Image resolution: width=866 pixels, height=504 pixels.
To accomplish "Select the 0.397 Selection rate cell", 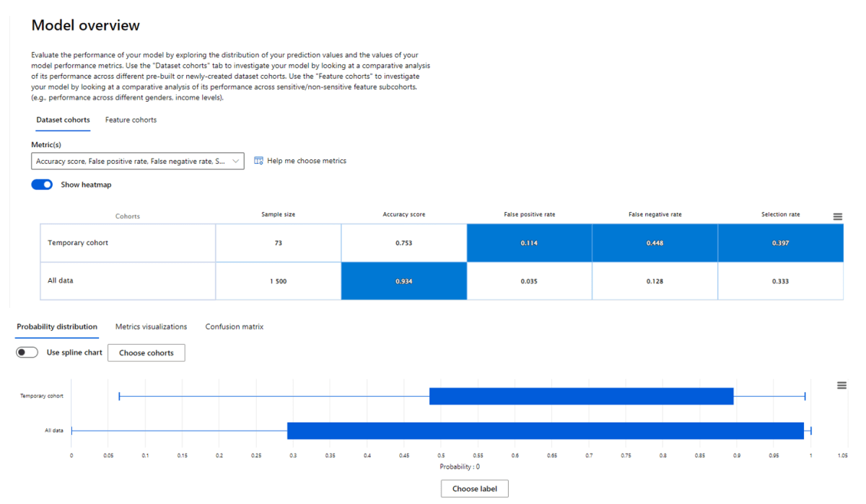I will click(x=780, y=242).
